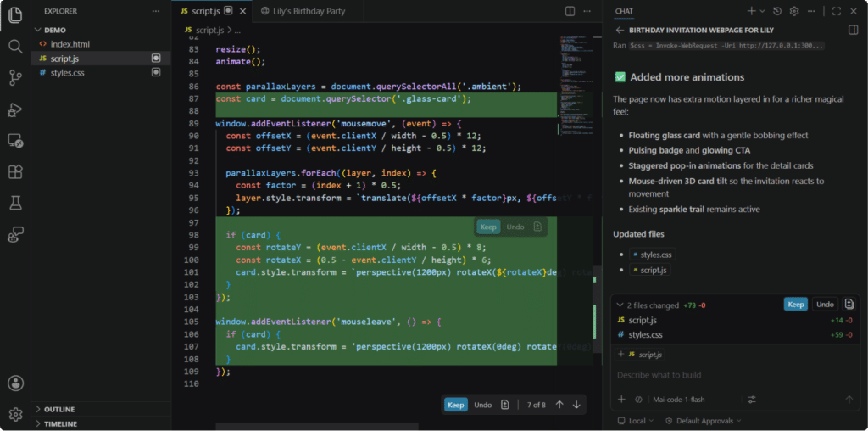Open the Testing beaker view
The image size is (868, 431).
[15, 204]
